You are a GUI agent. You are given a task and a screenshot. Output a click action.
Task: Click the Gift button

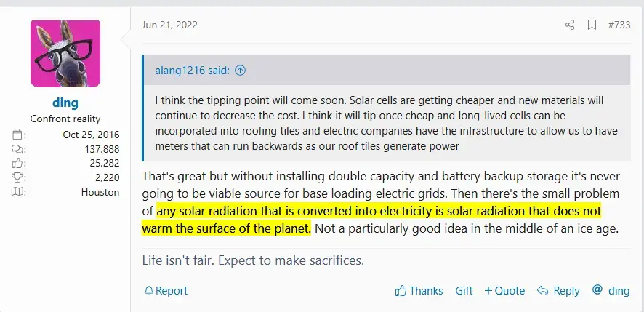coord(464,291)
